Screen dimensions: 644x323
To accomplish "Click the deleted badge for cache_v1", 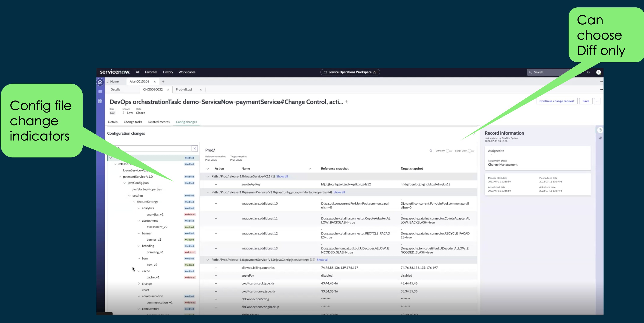I will coord(190,277).
